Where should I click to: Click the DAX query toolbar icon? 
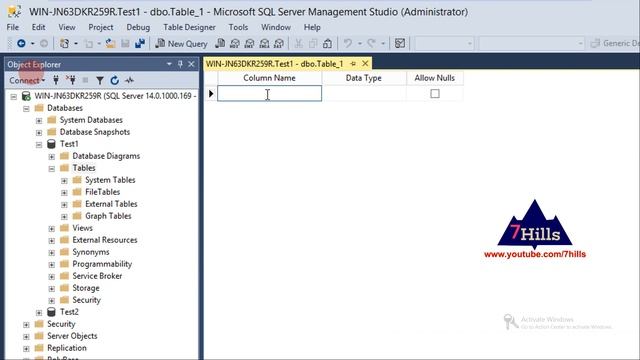(x=279, y=43)
